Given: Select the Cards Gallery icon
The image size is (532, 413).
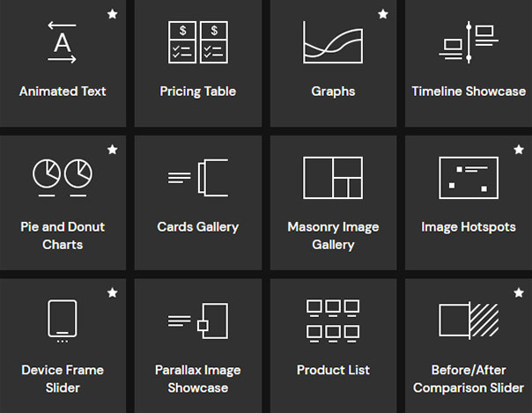Looking at the screenshot, I should (198, 177).
